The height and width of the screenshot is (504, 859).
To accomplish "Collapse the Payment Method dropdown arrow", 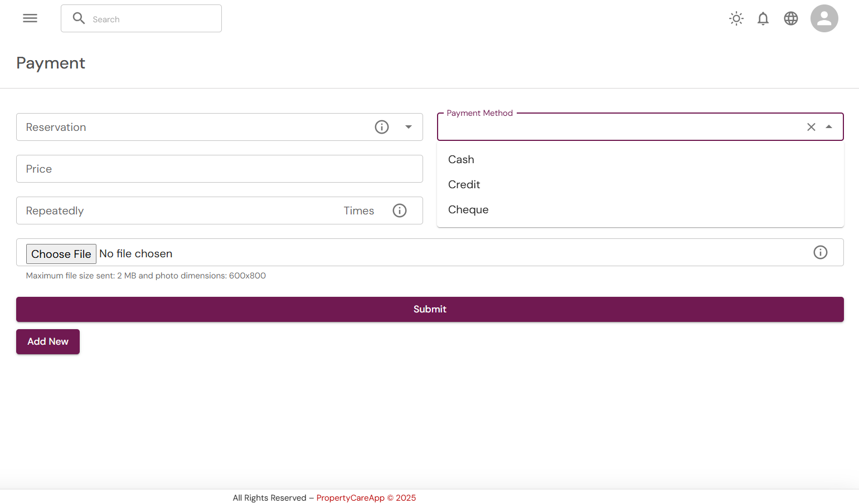I will pos(829,127).
